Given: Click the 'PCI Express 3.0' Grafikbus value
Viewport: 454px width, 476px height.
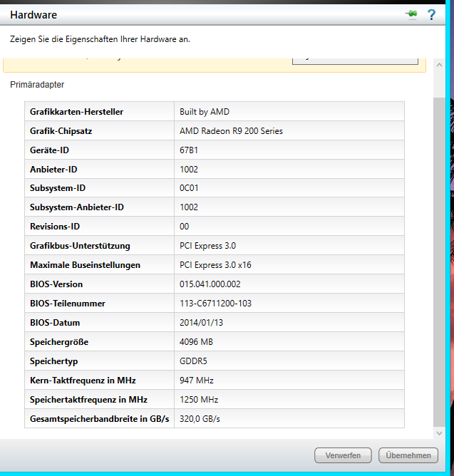Looking at the screenshot, I should pos(207,246).
